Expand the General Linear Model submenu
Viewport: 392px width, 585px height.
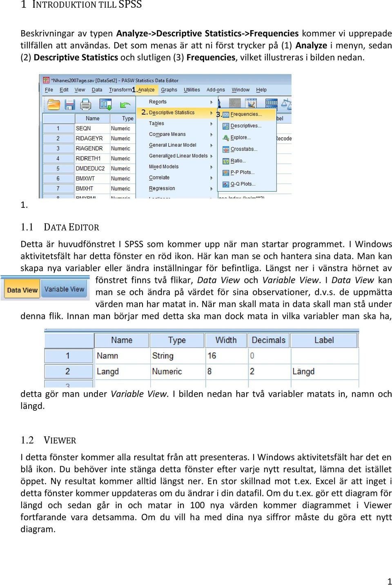(x=176, y=145)
